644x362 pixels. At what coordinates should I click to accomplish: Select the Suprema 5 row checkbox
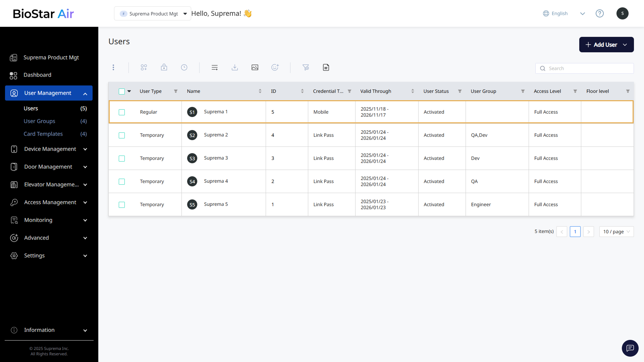[x=122, y=205]
